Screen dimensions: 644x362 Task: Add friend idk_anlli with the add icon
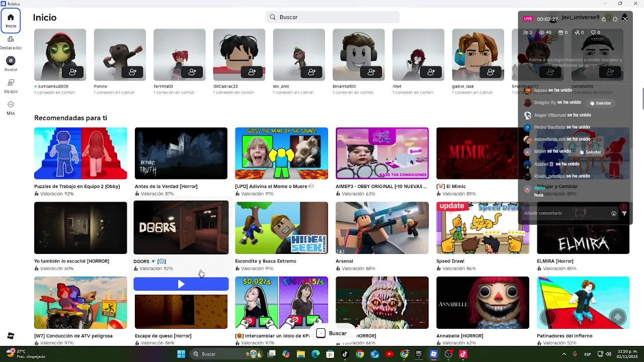pyautogui.click(x=312, y=72)
